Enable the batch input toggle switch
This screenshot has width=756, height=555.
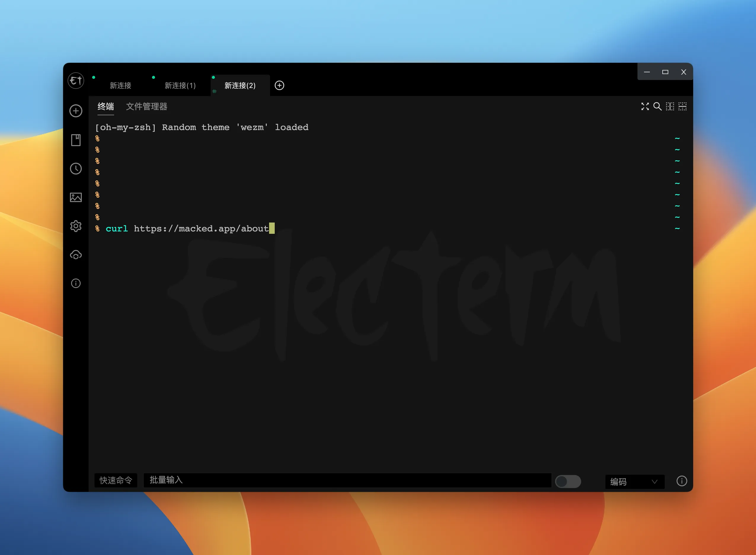(x=568, y=482)
